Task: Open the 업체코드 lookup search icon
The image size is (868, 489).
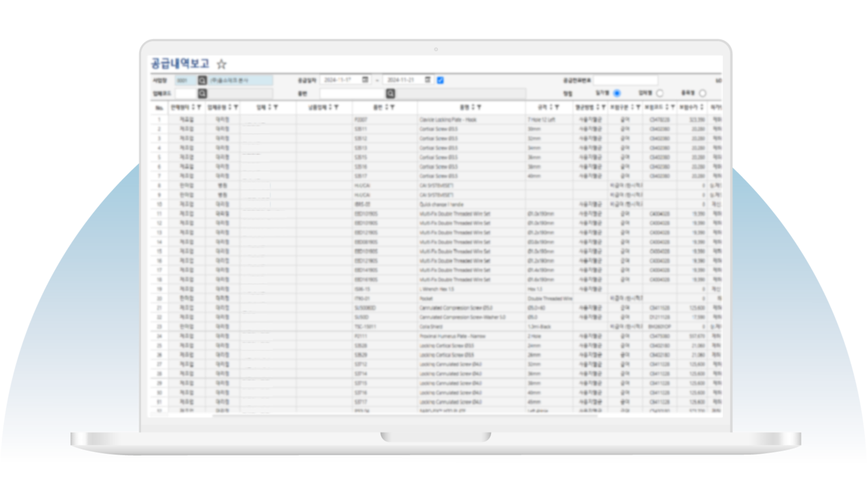Action: (x=202, y=94)
